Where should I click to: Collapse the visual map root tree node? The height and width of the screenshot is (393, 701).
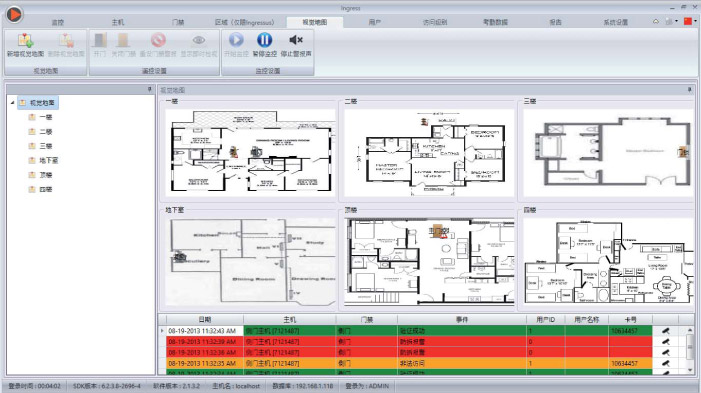click(x=13, y=103)
